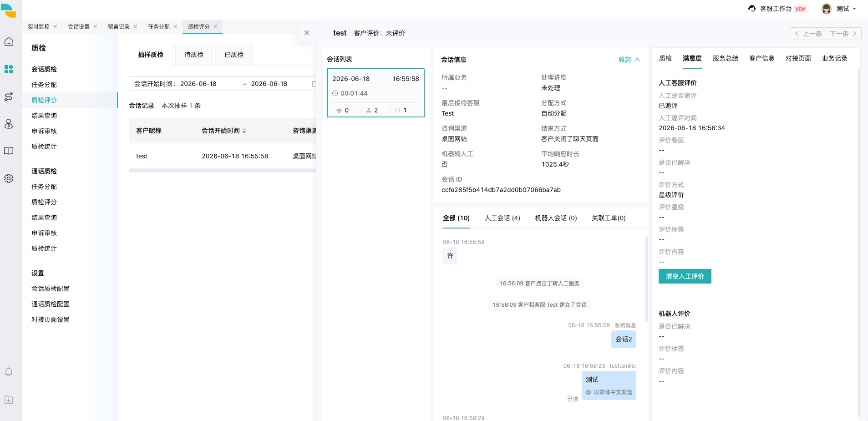
Task: Open 会话质检 申诉审核 menu item
Action: [44, 131]
